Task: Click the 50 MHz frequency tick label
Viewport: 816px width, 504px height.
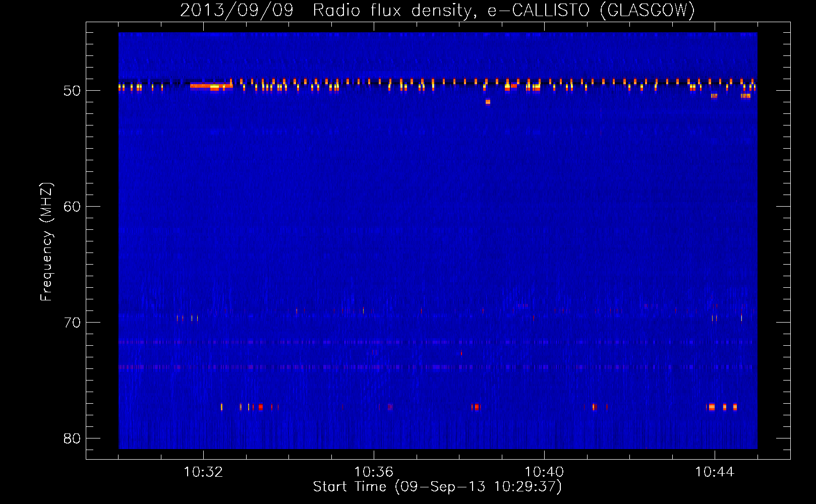Action: pyautogui.click(x=72, y=91)
